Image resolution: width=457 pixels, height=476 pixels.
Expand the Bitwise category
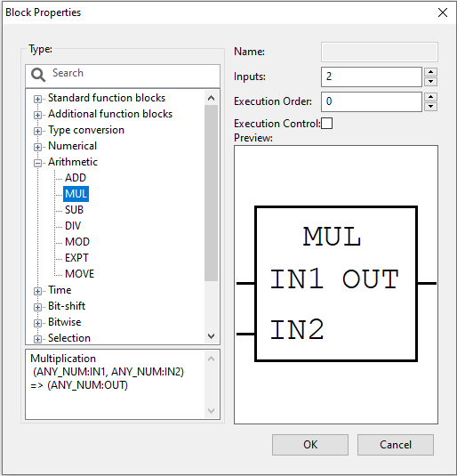[37, 323]
